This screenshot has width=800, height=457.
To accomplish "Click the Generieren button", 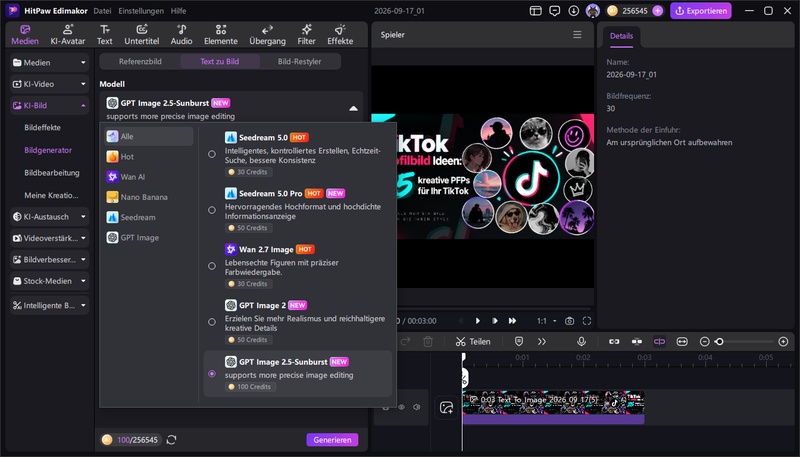I will pyautogui.click(x=332, y=440).
